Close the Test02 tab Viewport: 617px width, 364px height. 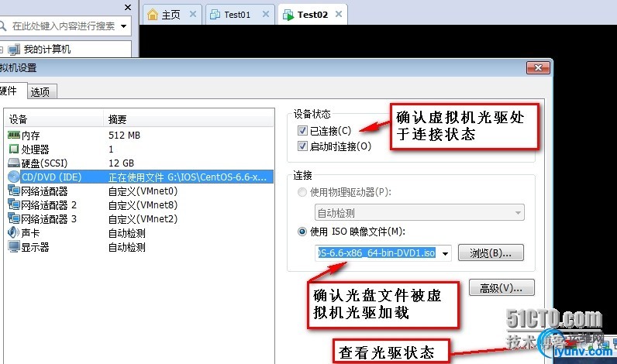(x=339, y=14)
